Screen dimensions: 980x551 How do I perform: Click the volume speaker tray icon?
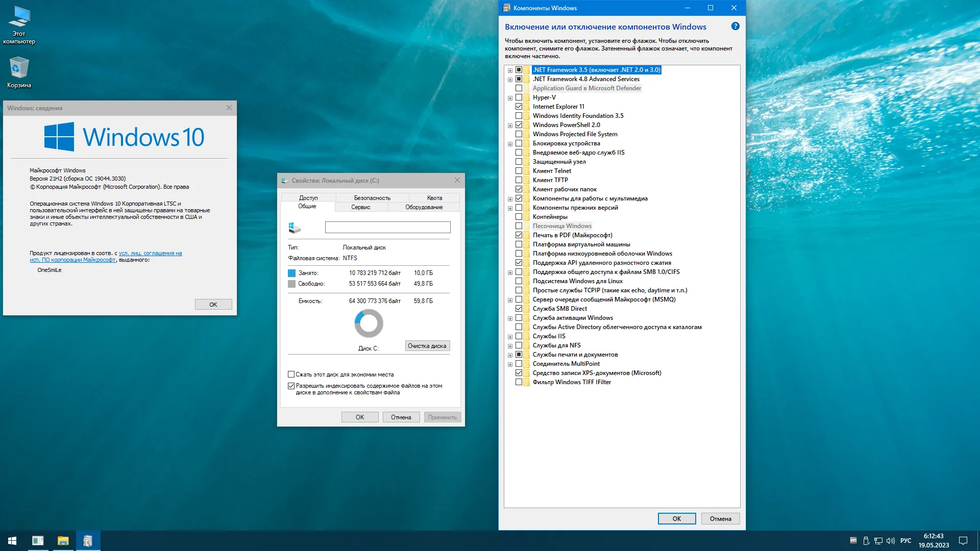coord(891,541)
